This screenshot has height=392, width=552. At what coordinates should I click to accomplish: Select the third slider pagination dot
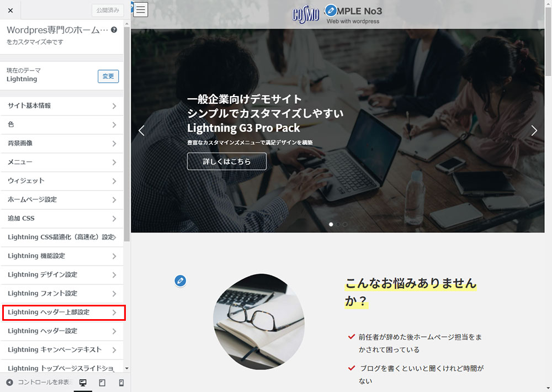pyautogui.click(x=345, y=224)
